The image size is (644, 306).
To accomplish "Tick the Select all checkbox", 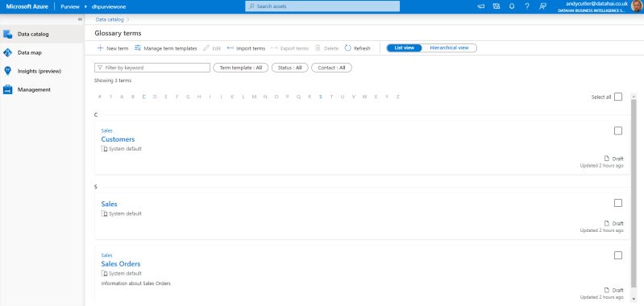I will (x=618, y=97).
